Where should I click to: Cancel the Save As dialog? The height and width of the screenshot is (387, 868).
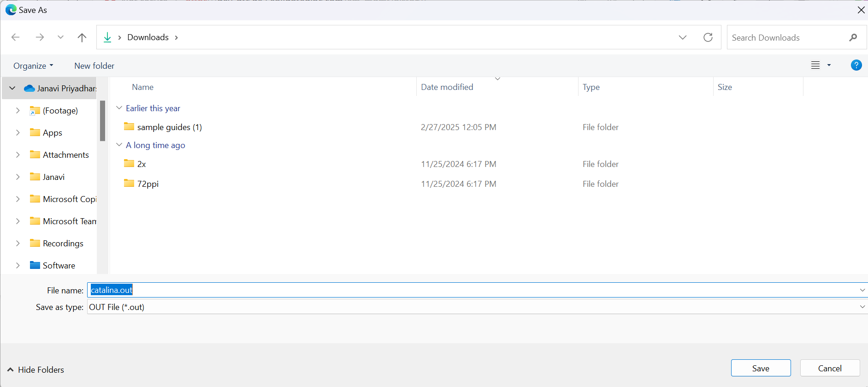point(830,368)
